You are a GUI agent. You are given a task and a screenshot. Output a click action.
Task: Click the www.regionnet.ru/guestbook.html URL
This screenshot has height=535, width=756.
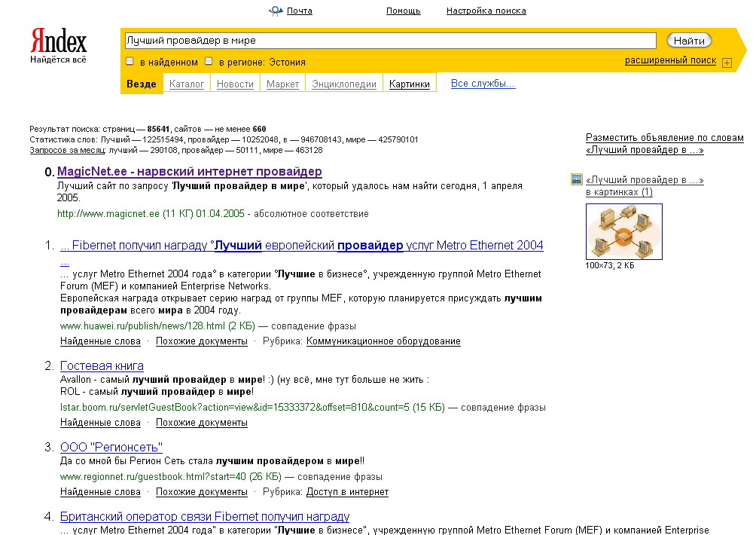[153, 477]
